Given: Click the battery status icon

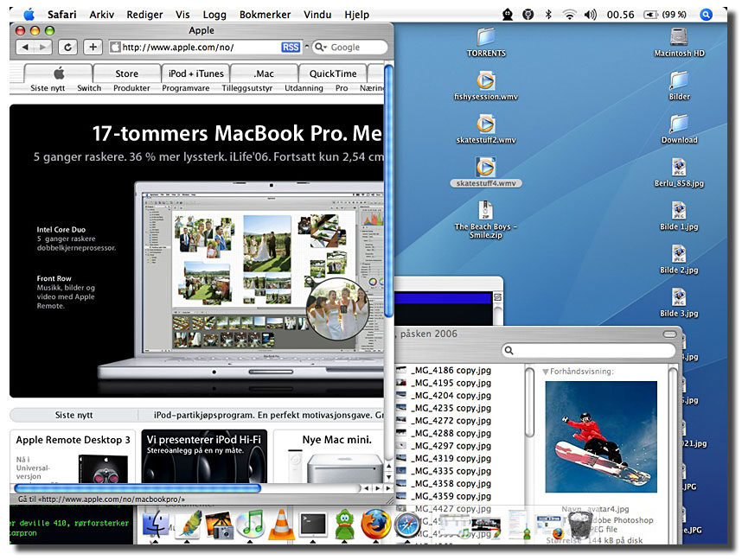Looking at the screenshot, I should (651, 14).
